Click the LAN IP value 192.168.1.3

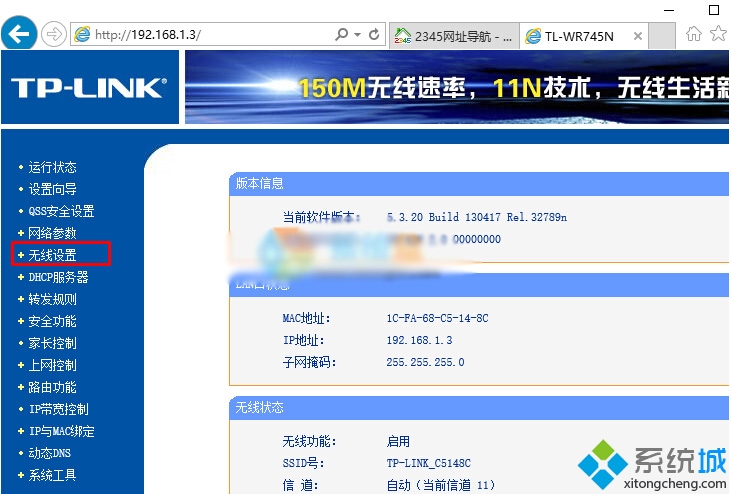(x=419, y=340)
